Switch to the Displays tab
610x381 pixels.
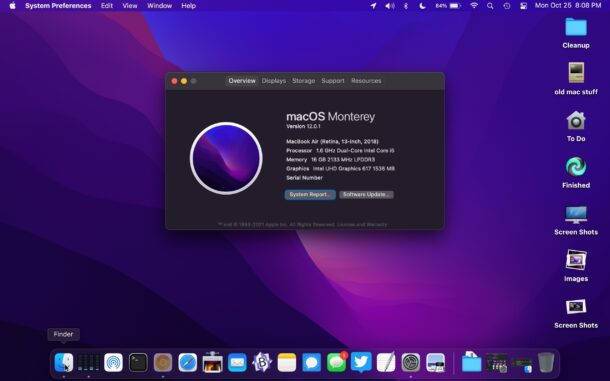[274, 81]
